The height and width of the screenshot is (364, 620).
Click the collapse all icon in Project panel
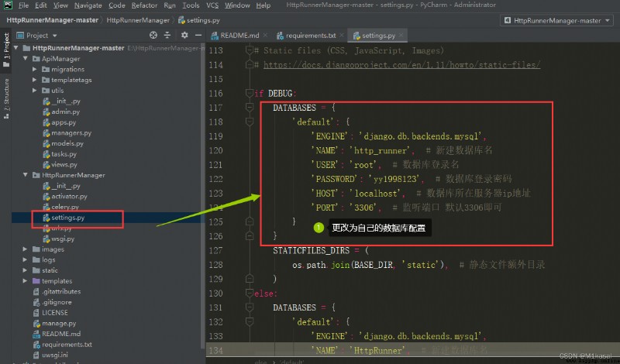click(x=167, y=35)
